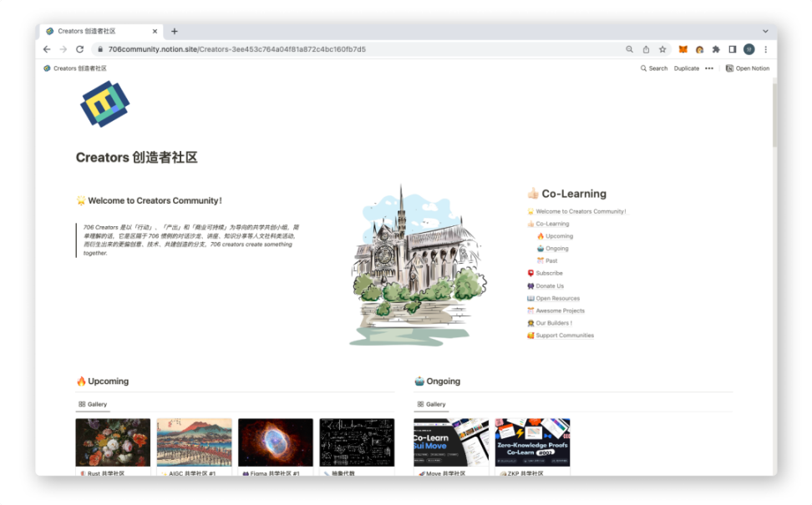Share this page via the share icon
Viewport: 812px width, 505px height.
coord(646,49)
